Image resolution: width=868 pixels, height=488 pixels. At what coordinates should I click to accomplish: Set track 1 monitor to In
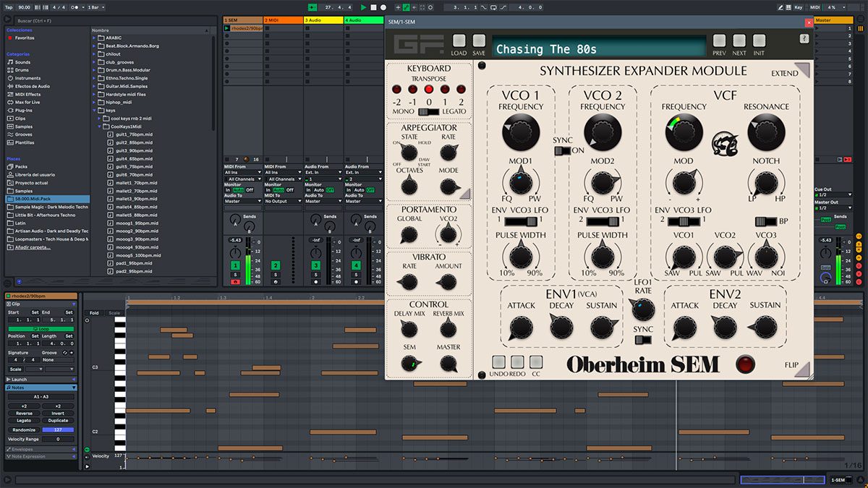[x=227, y=190]
